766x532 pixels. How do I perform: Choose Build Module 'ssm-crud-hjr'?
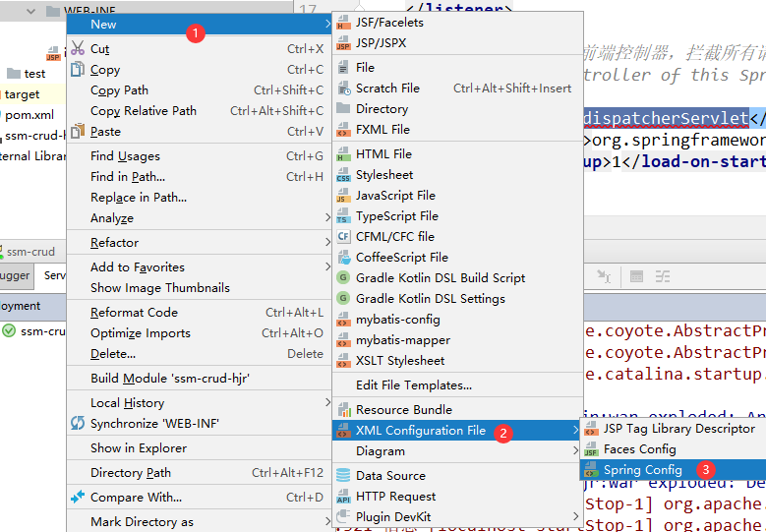pos(199,379)
